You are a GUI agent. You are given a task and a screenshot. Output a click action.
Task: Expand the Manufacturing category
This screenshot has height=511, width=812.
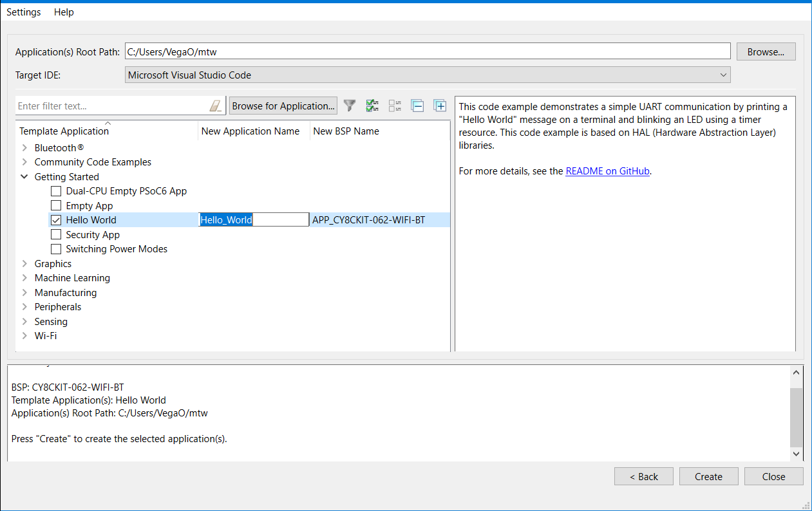coord(24,293)
